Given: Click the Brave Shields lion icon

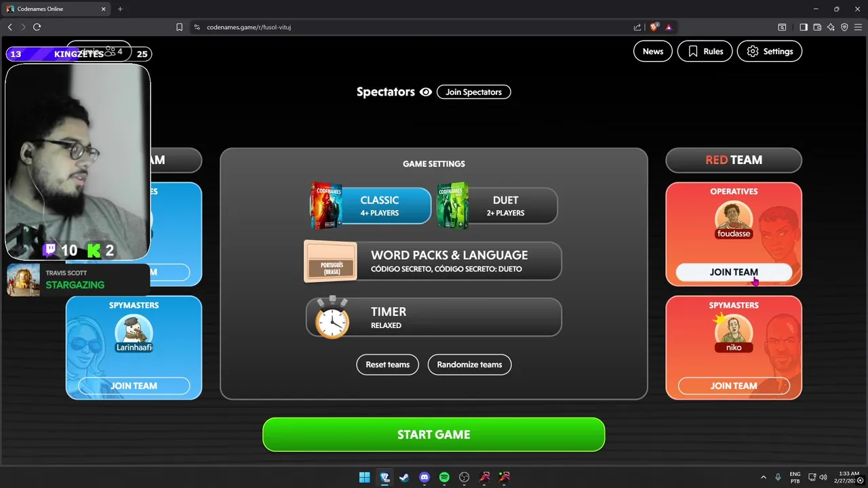Looking at the screenshot, I should (x=654, y=27).
